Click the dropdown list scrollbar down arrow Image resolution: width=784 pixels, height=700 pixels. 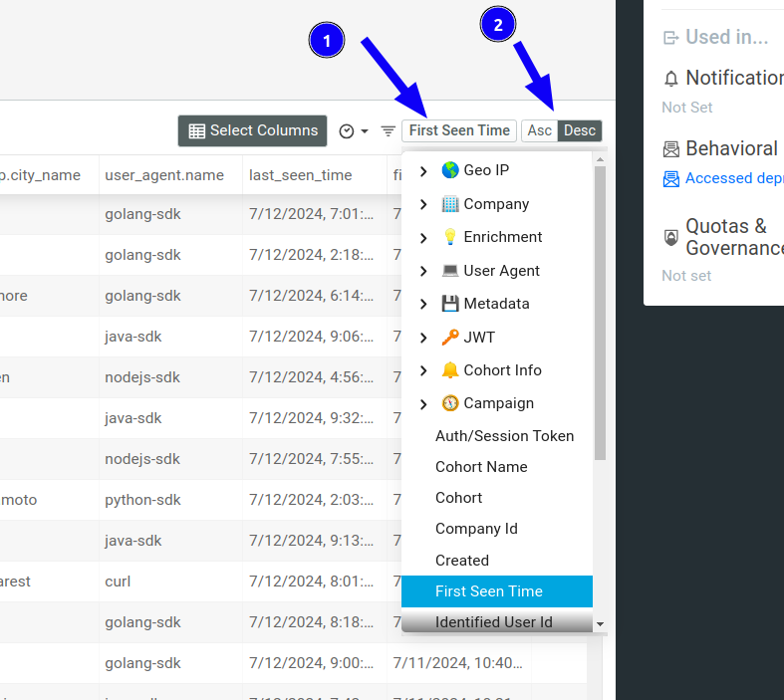(600, 624)
